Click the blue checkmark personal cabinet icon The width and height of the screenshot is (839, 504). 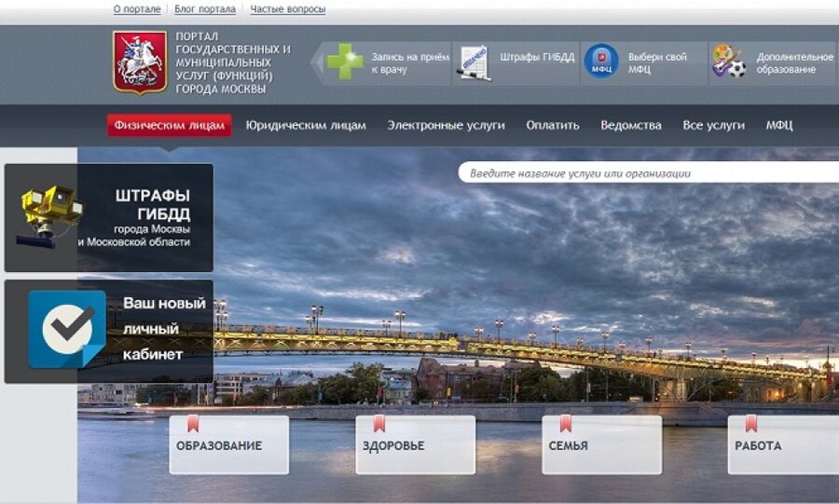66,329
